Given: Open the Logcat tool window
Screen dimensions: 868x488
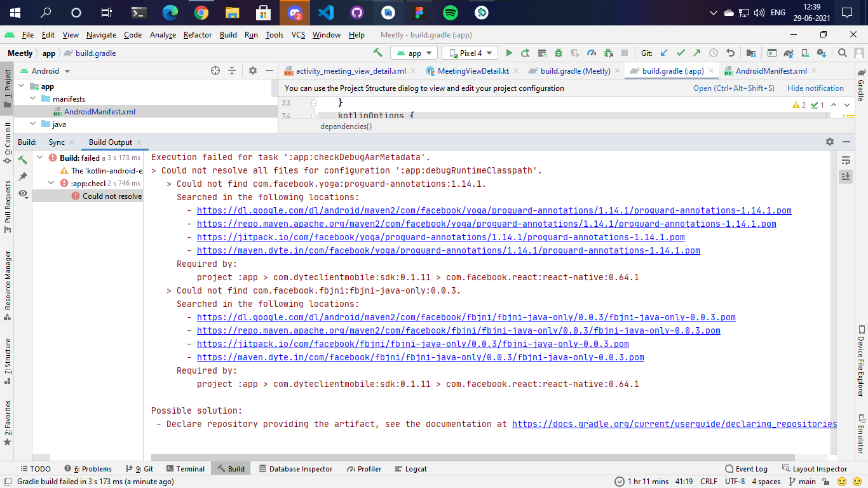Looking at the screenshot, I should click(x=410, y=469).
